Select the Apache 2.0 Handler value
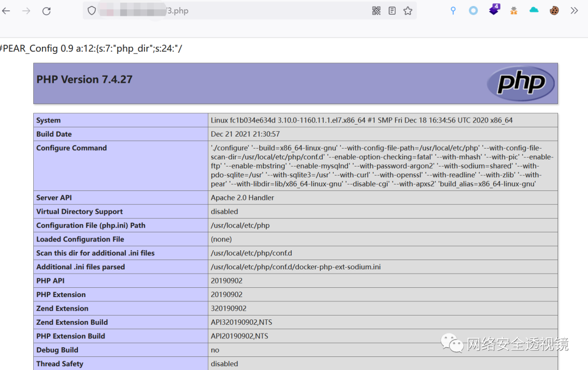Image resolution: width=588 pixels, height=370 pixels. point(242,198)
